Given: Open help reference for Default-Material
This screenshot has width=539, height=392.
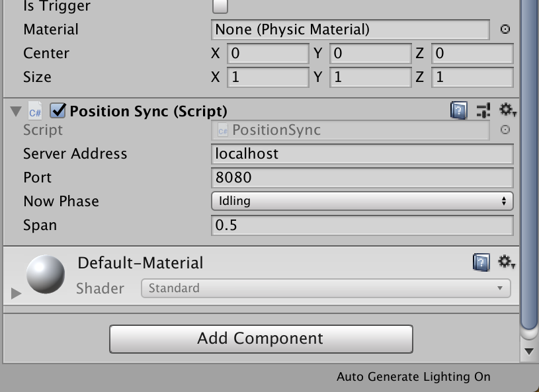Looking at the screenshot, I should [x=481, y=262].
